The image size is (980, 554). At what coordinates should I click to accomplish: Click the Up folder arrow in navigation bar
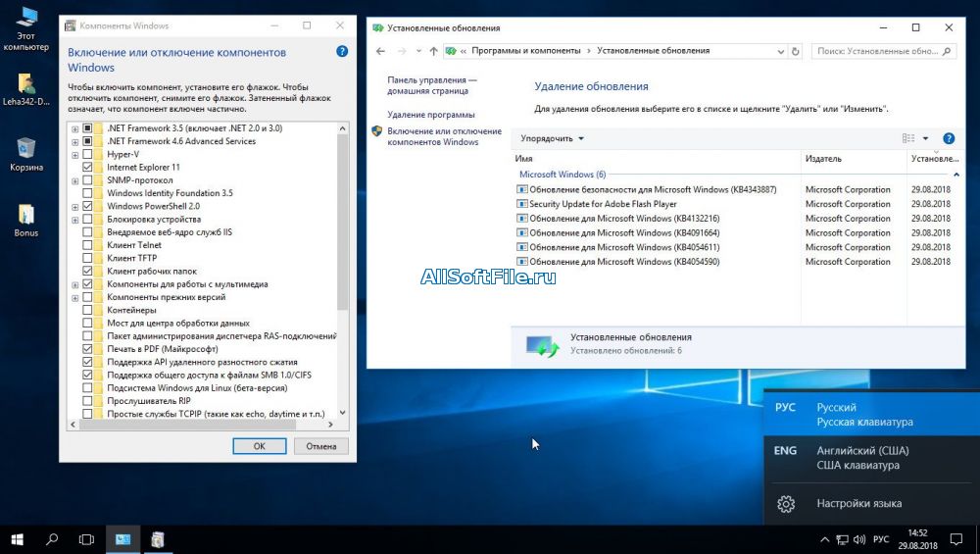pos(433,51)
